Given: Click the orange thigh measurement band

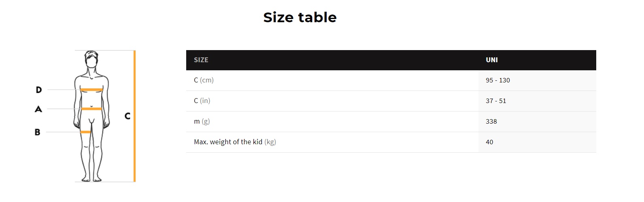Looking at the screenshot, I should pyautogui.click(x=85, y=132).
